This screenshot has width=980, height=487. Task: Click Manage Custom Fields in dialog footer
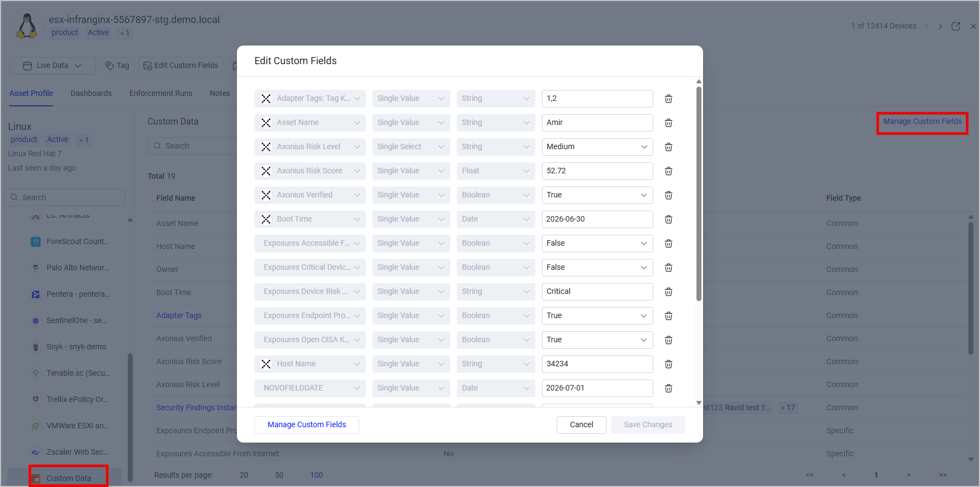pos(307,425)
